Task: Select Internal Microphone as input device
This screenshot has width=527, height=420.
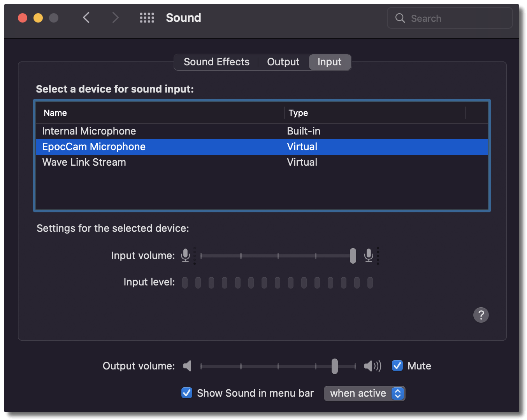Action: [x=89, y=131]
